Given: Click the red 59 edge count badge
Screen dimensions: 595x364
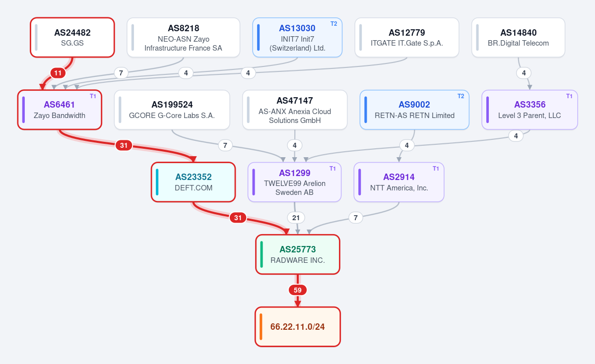Looking at the screenshot, I should pyautogui.click(x=298, y=290).
